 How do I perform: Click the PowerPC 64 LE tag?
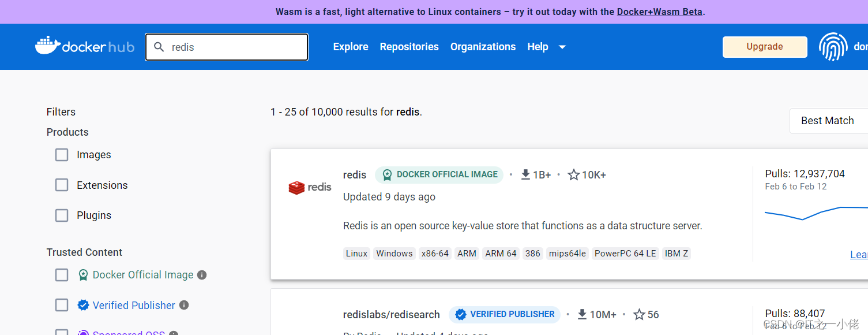coord(625,254)
